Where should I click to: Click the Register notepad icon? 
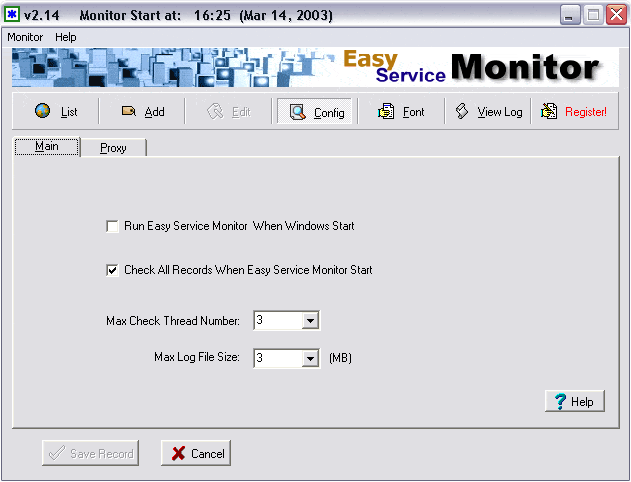click(549, 111)
